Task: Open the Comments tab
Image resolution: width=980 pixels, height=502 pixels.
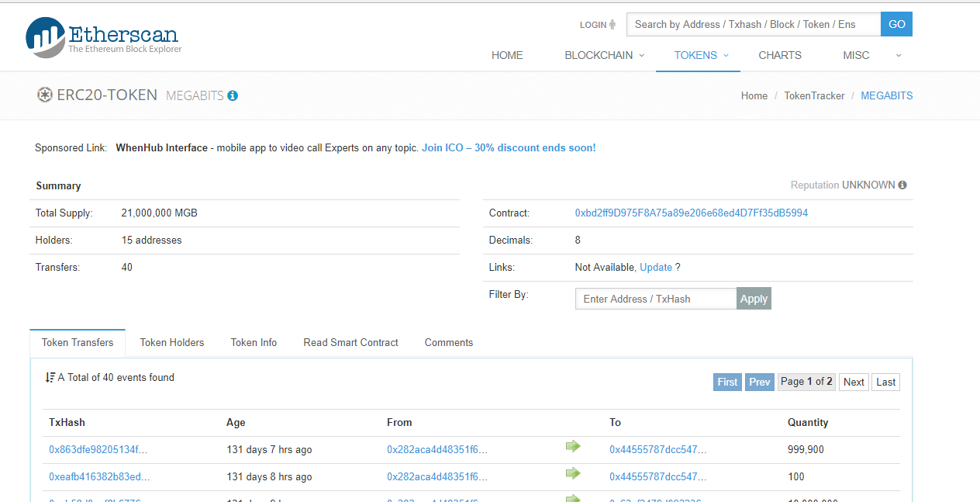Action: tap(449, 342)
